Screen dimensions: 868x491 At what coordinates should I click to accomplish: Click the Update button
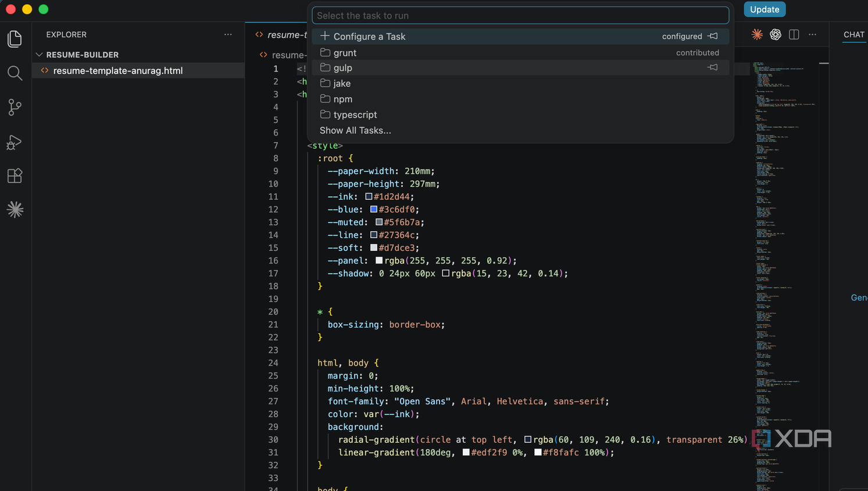[x=765, y=9]
